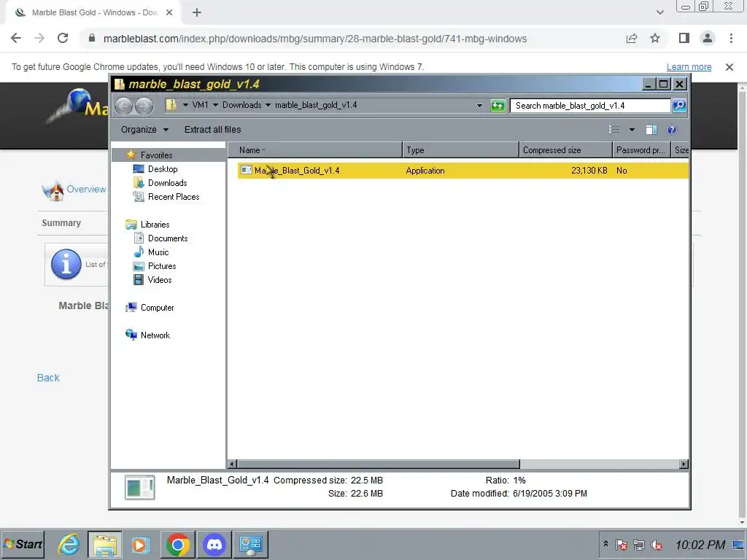This screenshot has height=560, width=747.
Task: Bookmark this page with the star icon
Action: coord(655,38)
